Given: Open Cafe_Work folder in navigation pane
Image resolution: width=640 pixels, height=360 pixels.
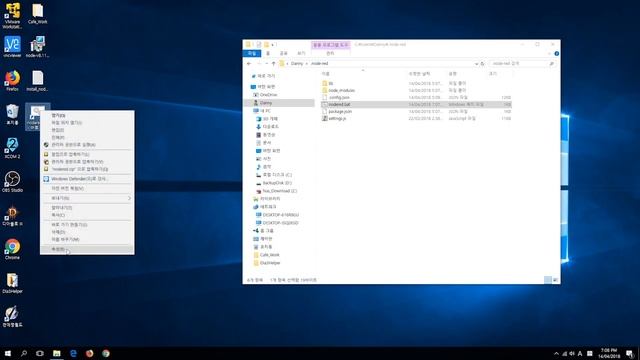Looking at the screenshot, I should tap(269, 255).
